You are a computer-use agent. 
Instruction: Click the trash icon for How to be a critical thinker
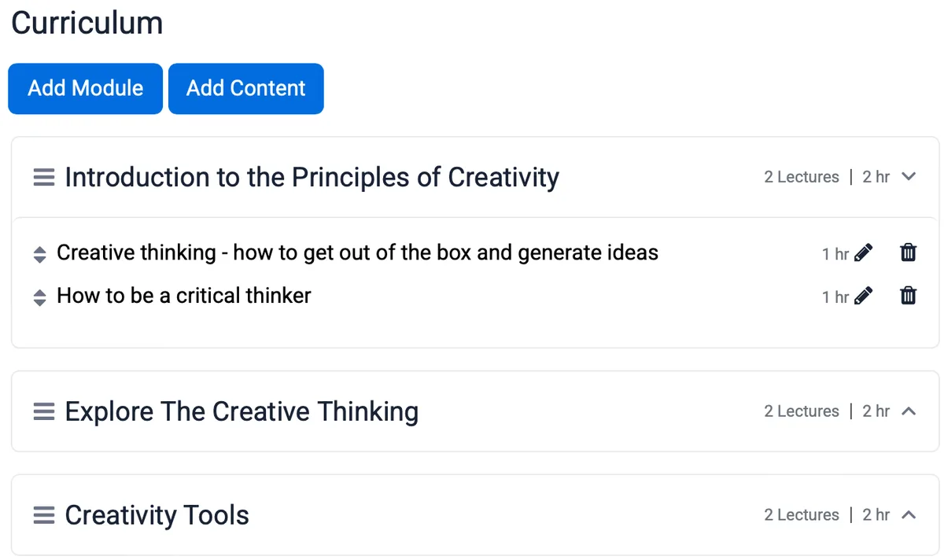[908, 296]
